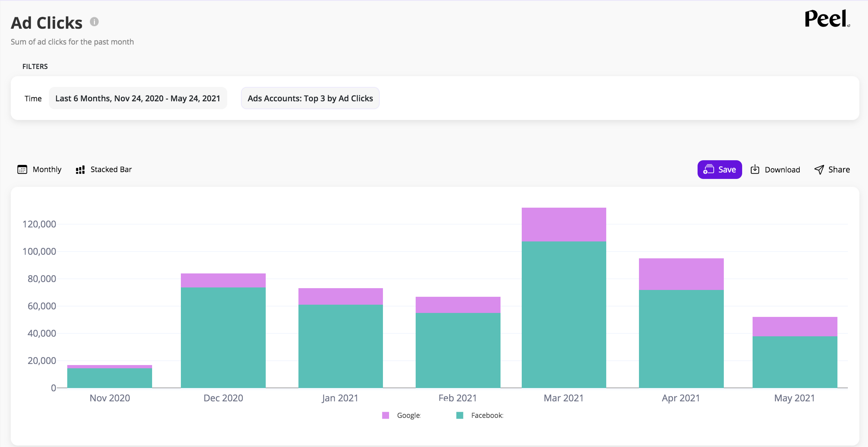Click the Monthly calendar icon
The image size is (868, 447).
[x=22, y=170]
